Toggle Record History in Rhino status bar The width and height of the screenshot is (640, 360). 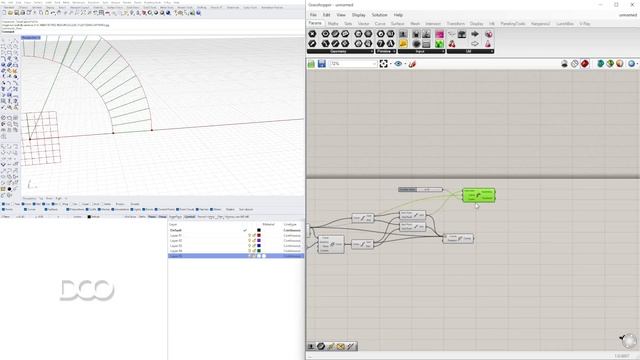point(206,217)
